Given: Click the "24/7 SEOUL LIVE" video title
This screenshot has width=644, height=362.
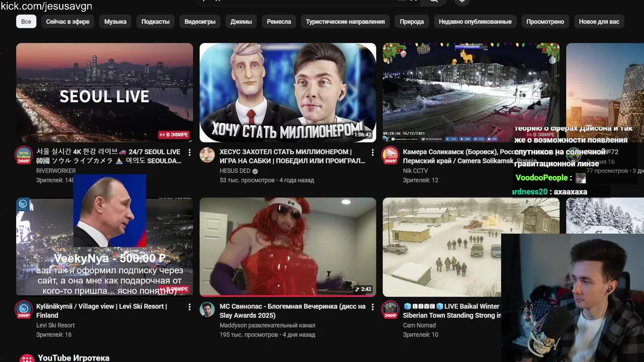Looking at the screenshot, I should [x=109, y=156].
